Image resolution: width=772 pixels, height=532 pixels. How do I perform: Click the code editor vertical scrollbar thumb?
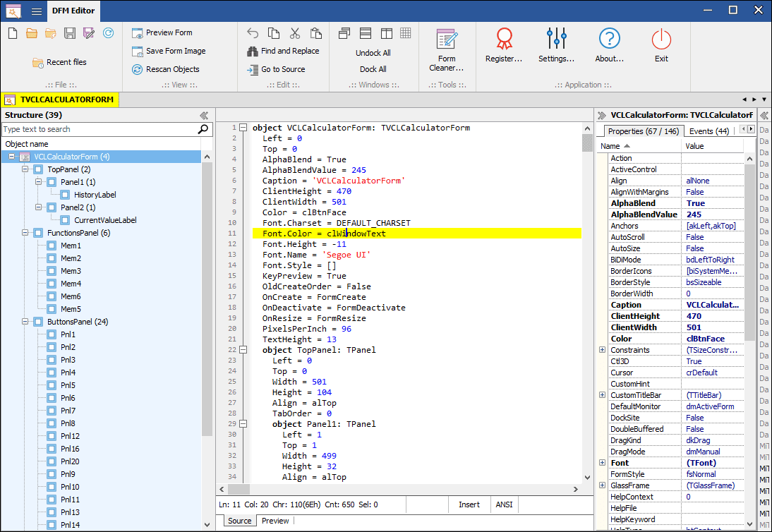[587, 143]
